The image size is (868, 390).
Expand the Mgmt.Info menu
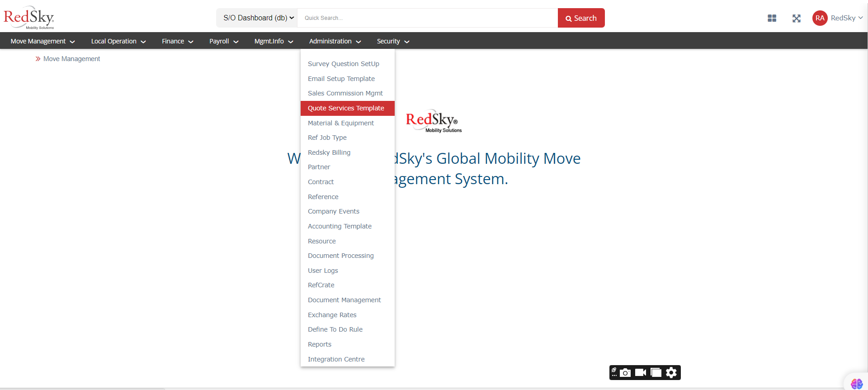[x=274, y=41]
